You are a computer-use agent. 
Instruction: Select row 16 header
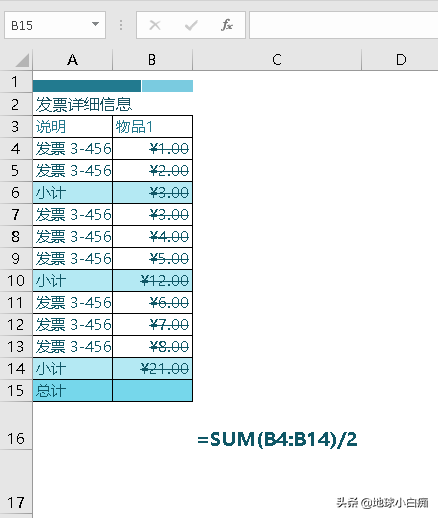(x=16, y=426)
